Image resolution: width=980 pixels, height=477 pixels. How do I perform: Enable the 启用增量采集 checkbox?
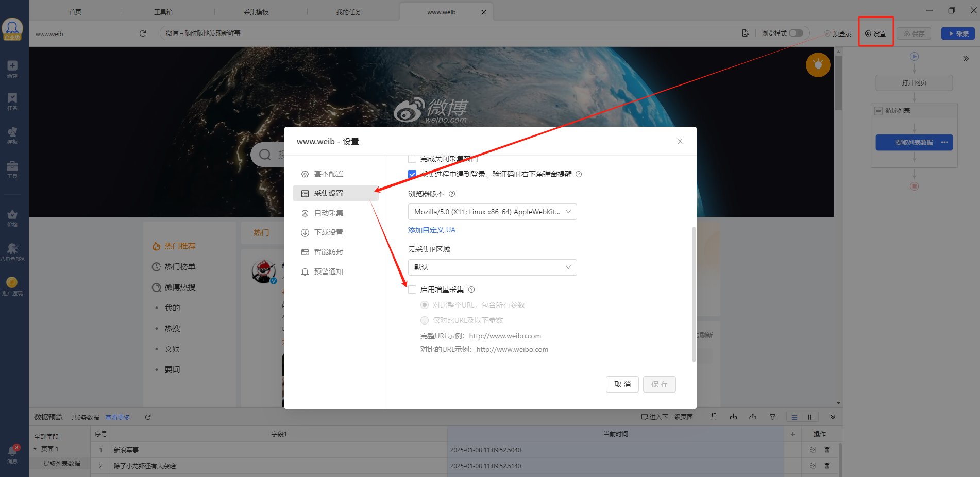[412, 289]
